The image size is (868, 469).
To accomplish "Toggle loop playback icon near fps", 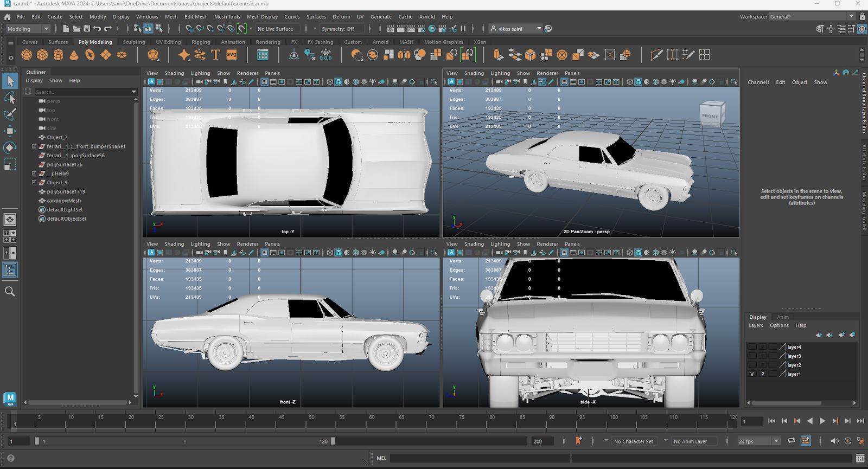I will coord(792,441).
